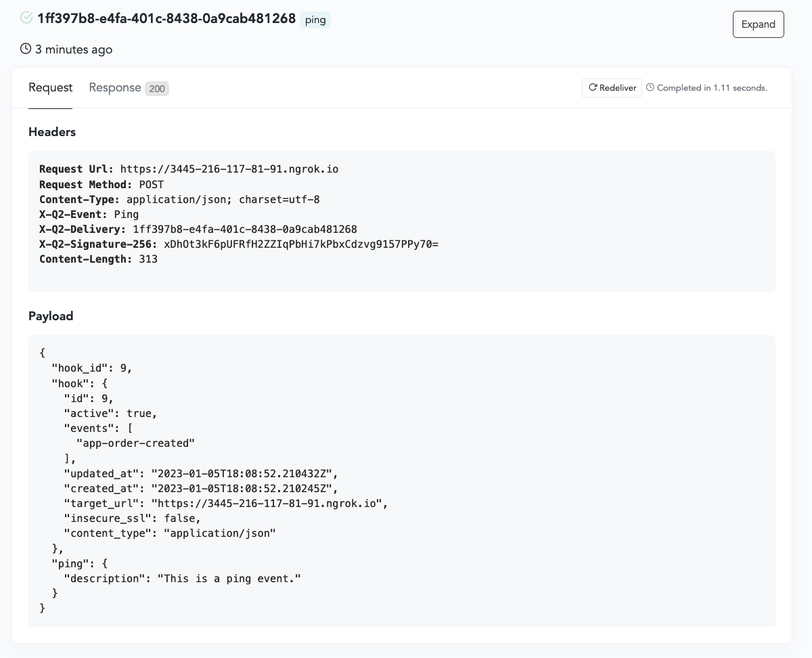Click the "created_at" payload line
This screenshot has width=812, height=658.
(201, 489)
